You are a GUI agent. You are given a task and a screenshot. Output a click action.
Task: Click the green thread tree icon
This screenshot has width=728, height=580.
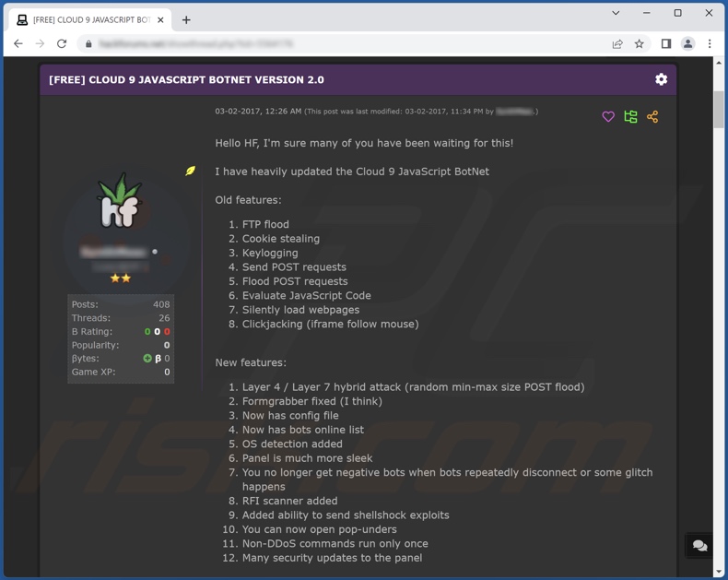click(x=630, y=117)
